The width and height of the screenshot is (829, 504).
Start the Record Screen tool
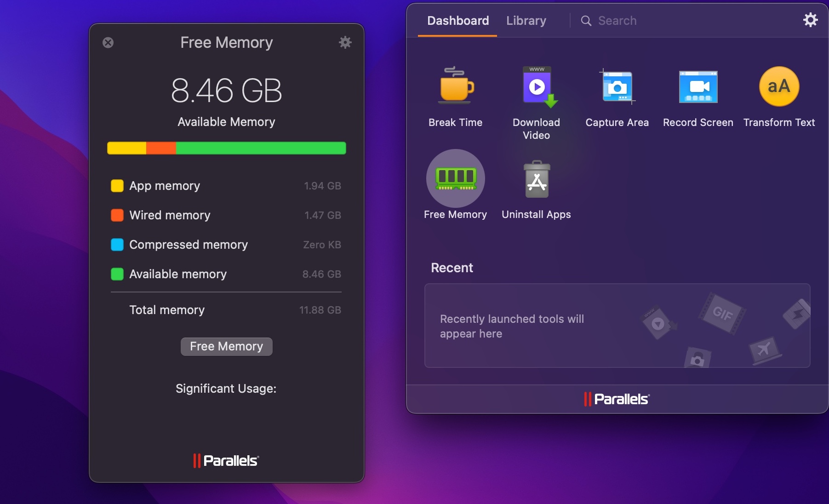(x=698, y=86)
